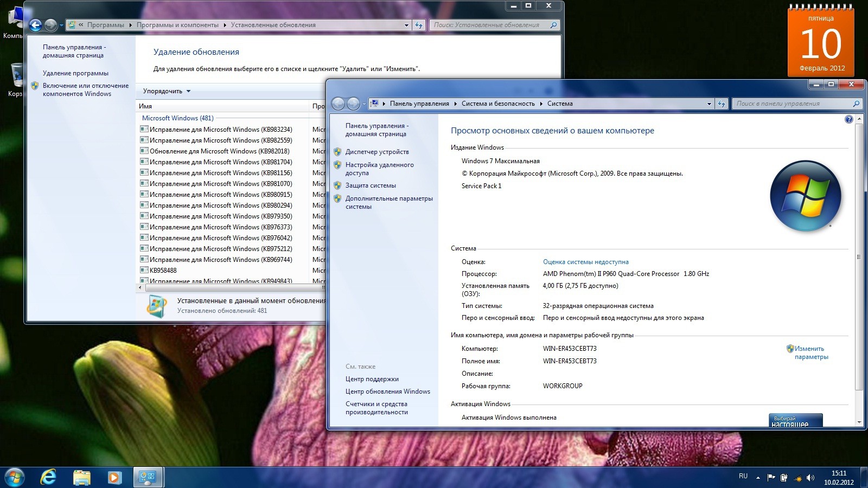The width and height of the screenshot is (868, 488).
Task: Click the RU language indicator
Action: click(743, 476)
